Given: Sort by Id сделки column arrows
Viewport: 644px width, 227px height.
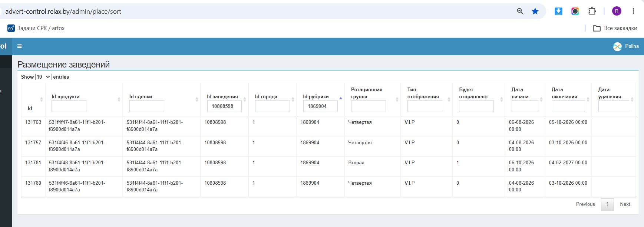Looking at the screenshot, I should (x=196, y=99).
